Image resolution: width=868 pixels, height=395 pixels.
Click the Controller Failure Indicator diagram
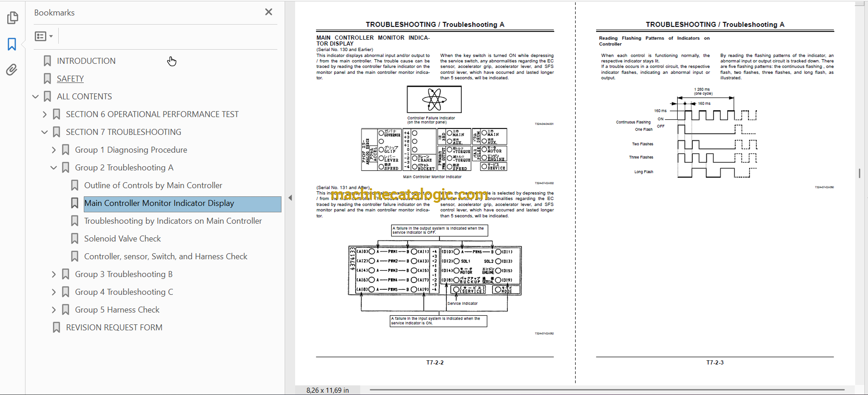click(x=434, y=99)
